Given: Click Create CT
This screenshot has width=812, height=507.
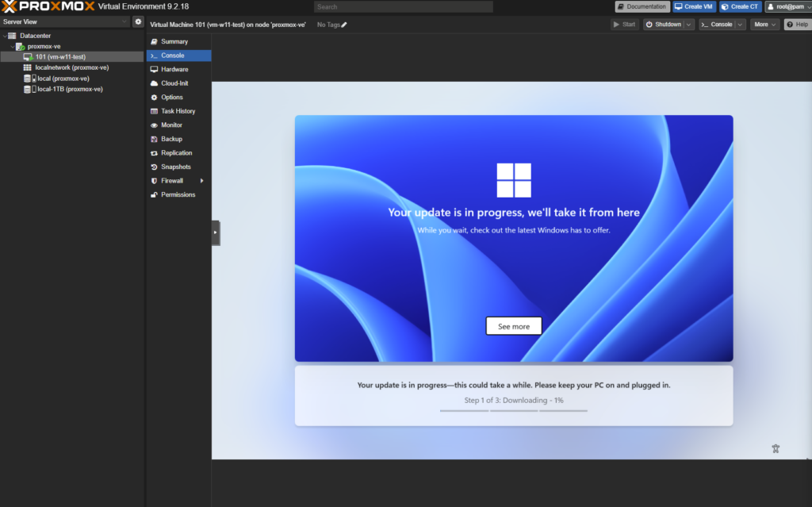Looking at the screenshot, I should point(740,6).
